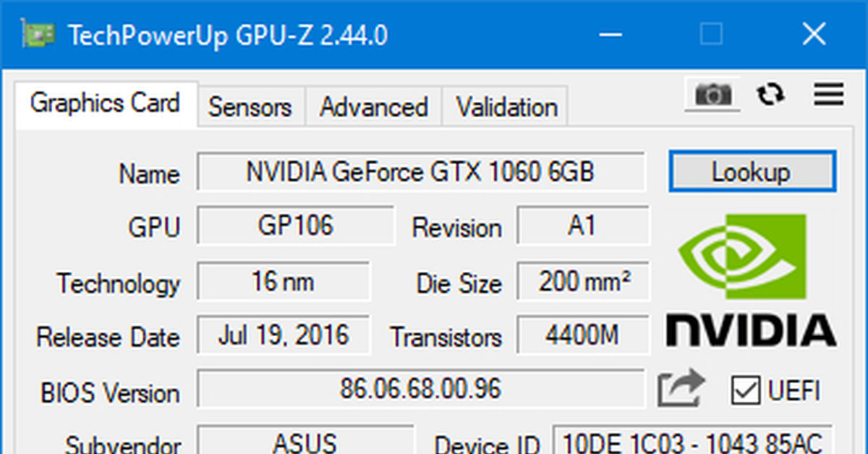Click the BIOS share export icon
The height and width of the screenshot is (454, 868).
coord(680,389)
